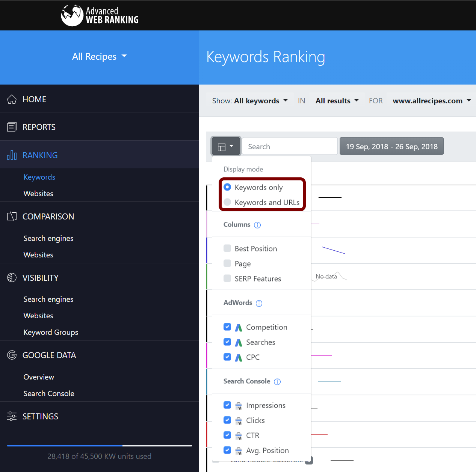The height and width of the screenshot is (472, 476).
Task: Uncheck the Clicks column checkbox
Action: [227, 420]
